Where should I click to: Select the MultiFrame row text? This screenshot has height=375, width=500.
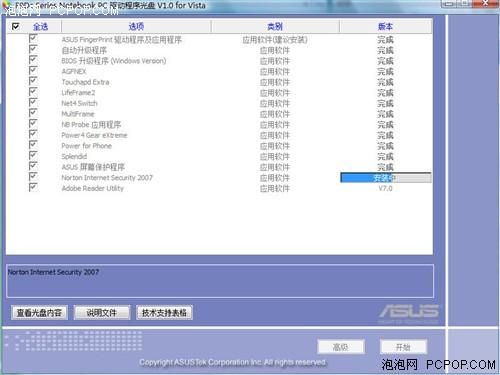click(78, 114)
